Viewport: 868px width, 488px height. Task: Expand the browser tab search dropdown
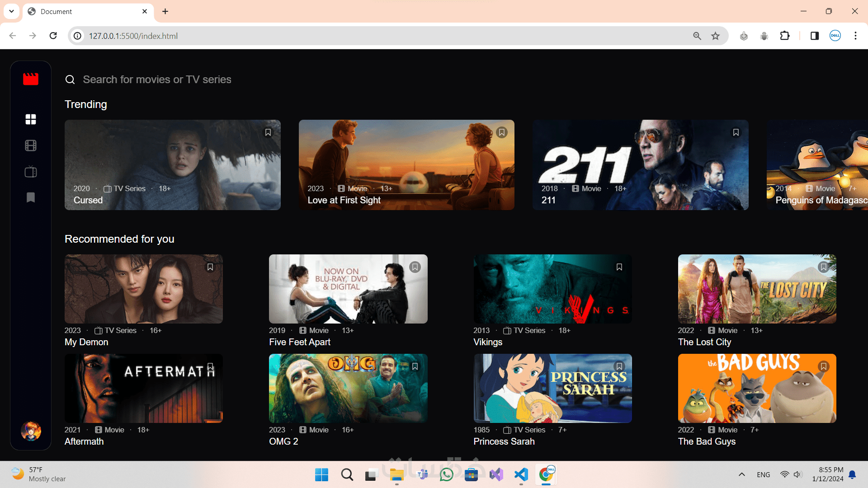[11, 11]
